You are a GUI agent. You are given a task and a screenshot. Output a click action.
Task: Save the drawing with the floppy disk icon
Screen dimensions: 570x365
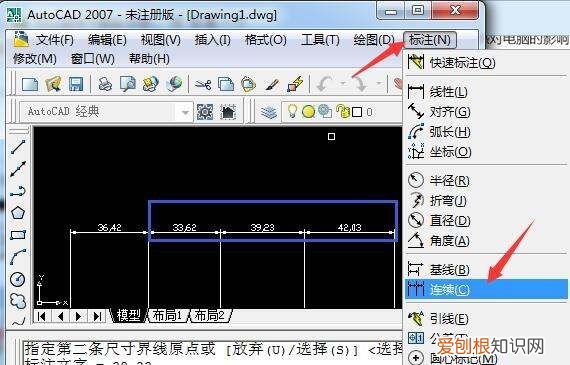pyautogui.click(x=76, y=84)
